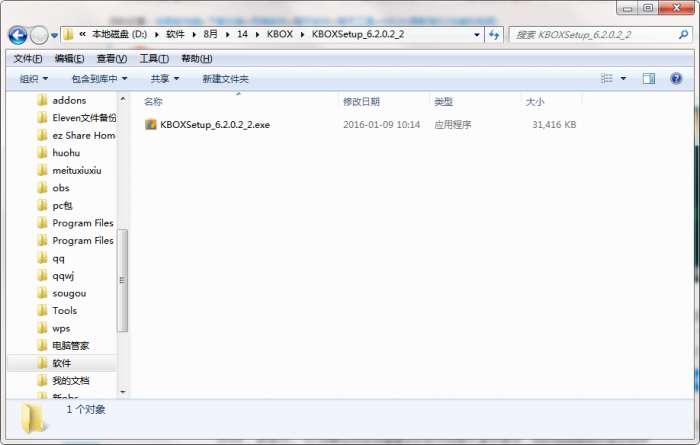Navigate to KBOX breadcrumb segment
The height and width of the screenshot is (445, 700).
[280, 34]
